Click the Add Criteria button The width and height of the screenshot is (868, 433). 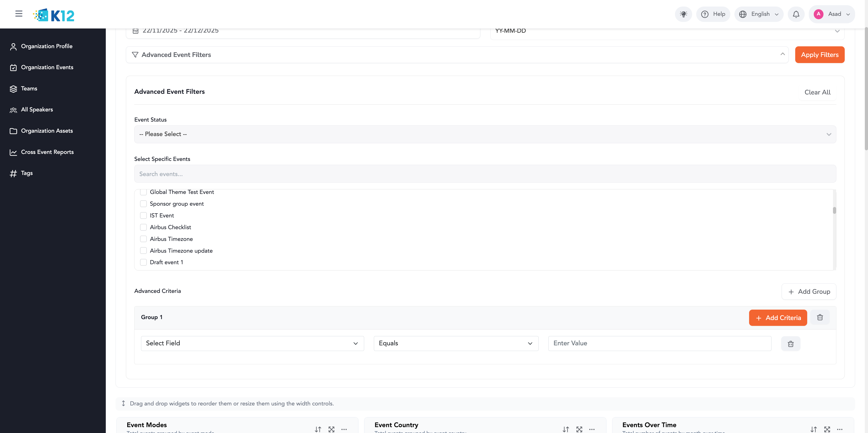click(778, 318)
